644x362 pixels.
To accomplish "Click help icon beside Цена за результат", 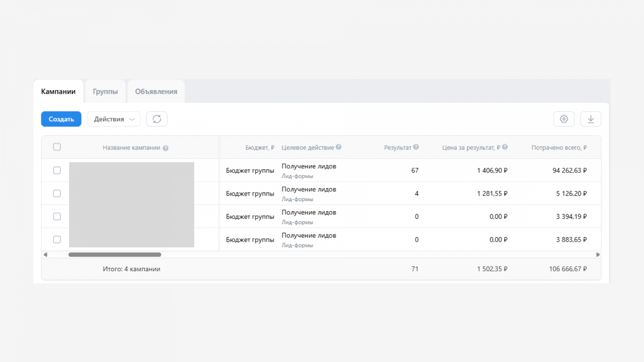I will tap(505, 147).
